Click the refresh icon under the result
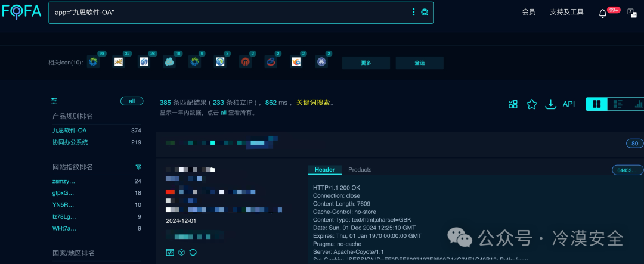Image resolution: width=644 pixels, height=264 pixels. pos(193,252)
